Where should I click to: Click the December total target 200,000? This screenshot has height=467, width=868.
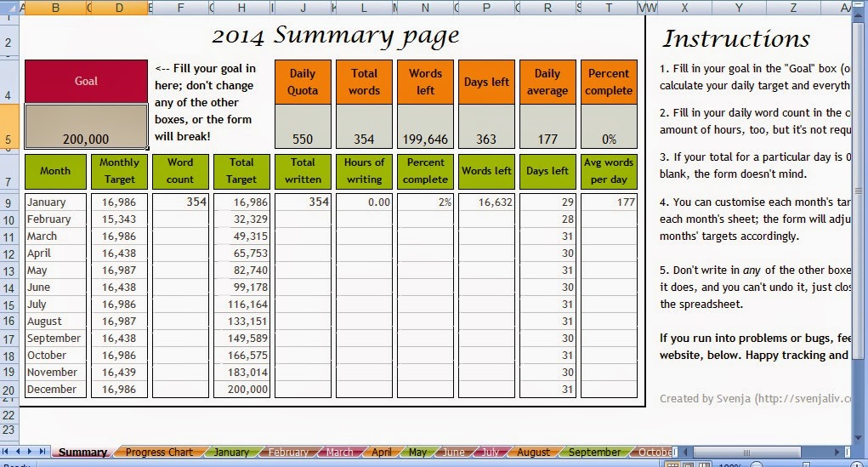tap(242, 390)
